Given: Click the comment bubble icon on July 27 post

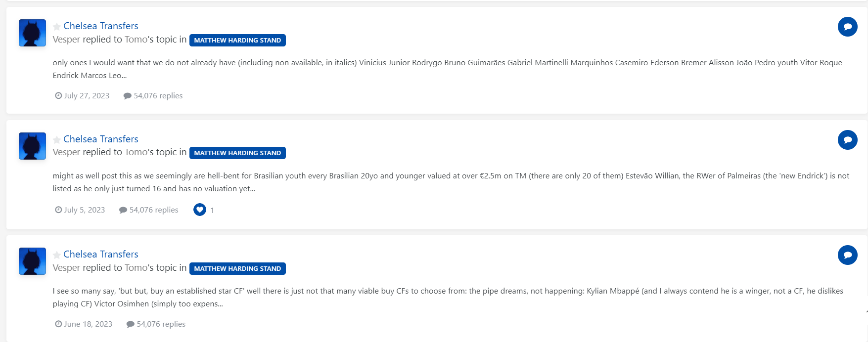Looking at the screenshot, I should tap(847, 27).
